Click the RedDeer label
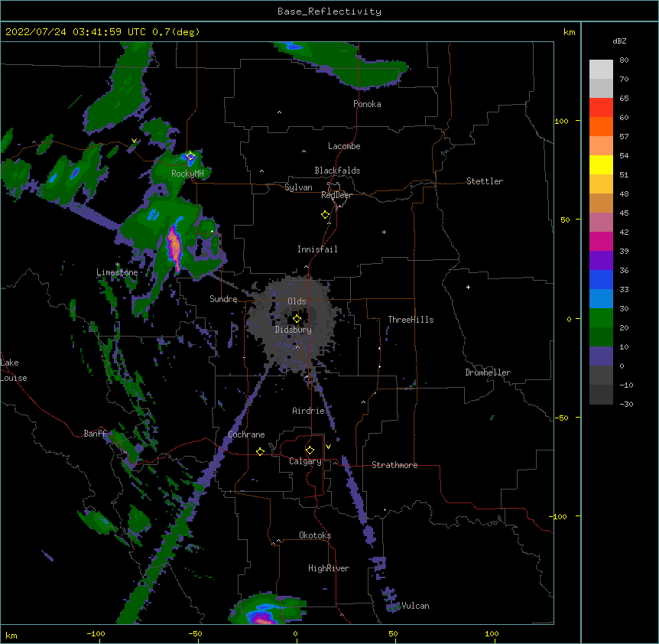Viewport: 659px width, 644px height. pos(336,195)
